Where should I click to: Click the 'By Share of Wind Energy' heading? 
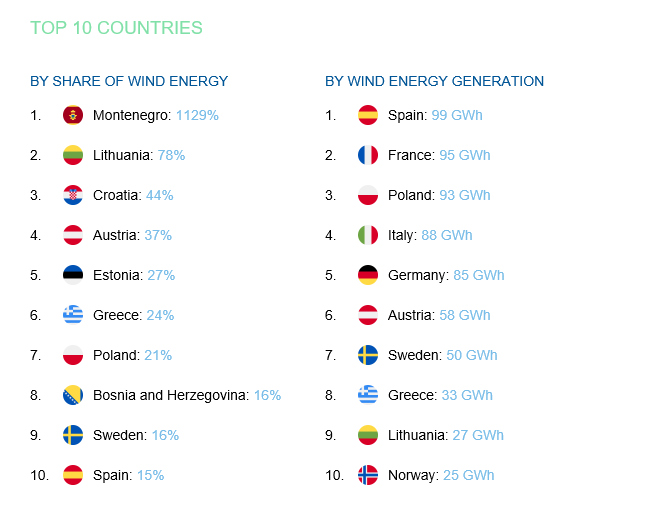pos(129,81)
